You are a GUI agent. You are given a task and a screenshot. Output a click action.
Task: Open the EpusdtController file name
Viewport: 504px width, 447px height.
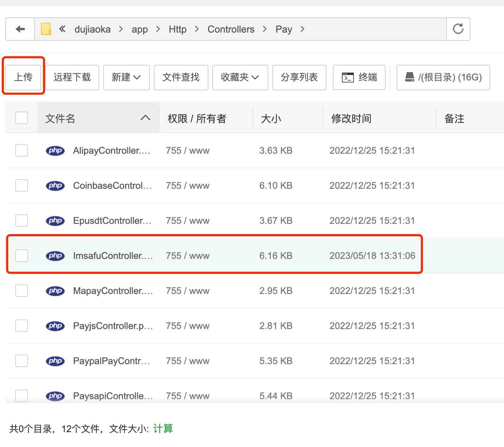[112, 221]
